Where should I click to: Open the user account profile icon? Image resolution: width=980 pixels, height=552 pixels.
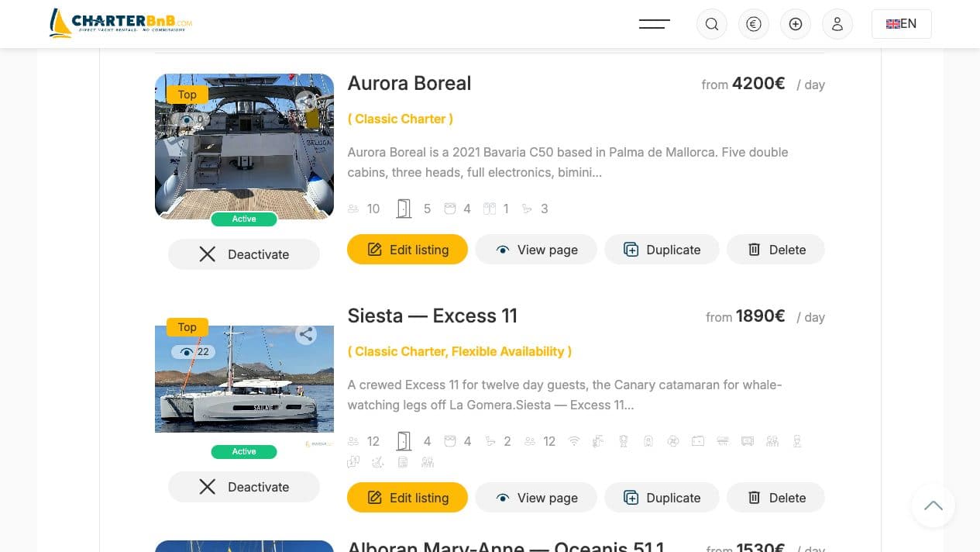(x=837, y=24)
